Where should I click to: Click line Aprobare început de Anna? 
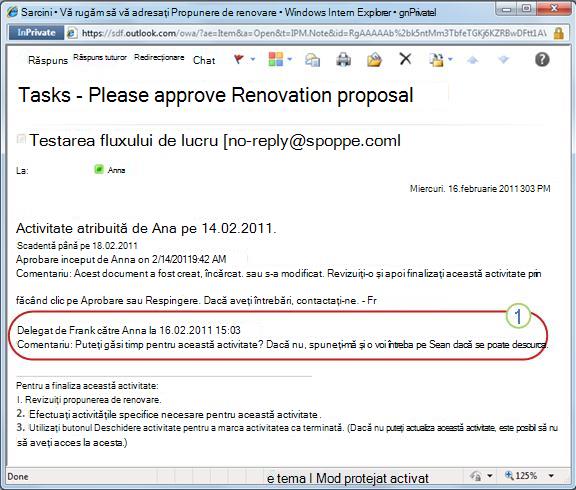coord(121,259)
